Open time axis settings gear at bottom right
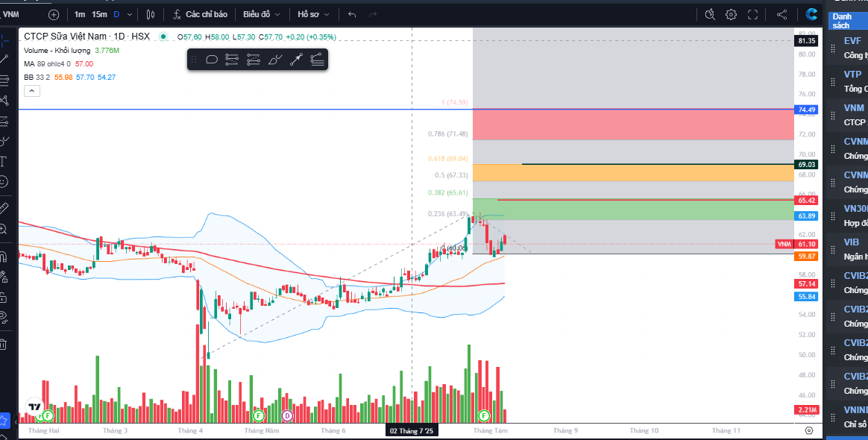The image size is (868, 440). point(809,430)
